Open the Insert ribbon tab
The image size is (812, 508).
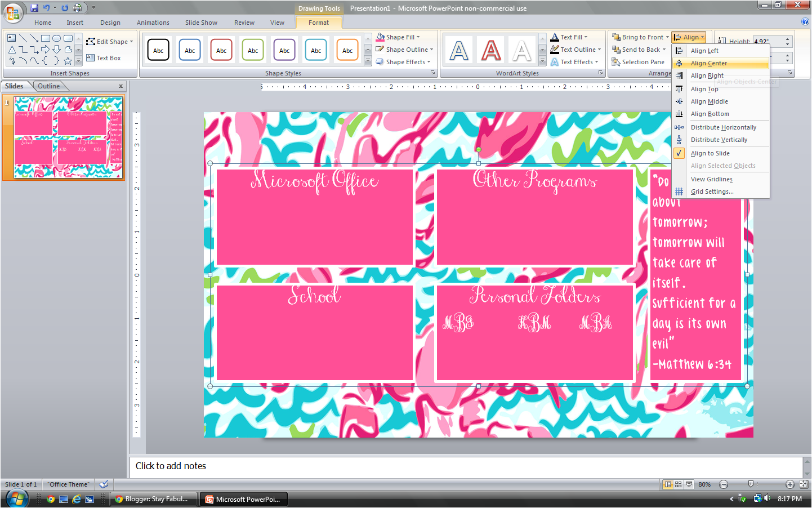tap(75, 23)
